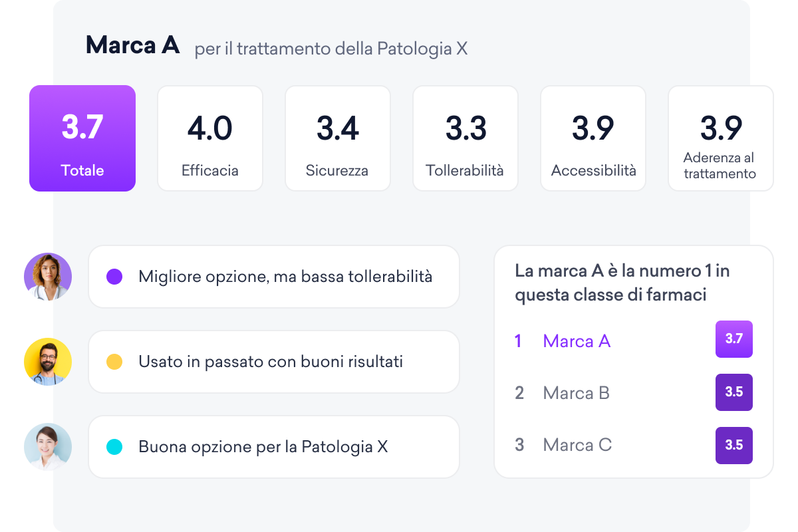The height and width of the screenshot is (532, 798).
Task: Click the comment pill reading buona opzione per la Patologia X
Action: click(x=274, y=447)
